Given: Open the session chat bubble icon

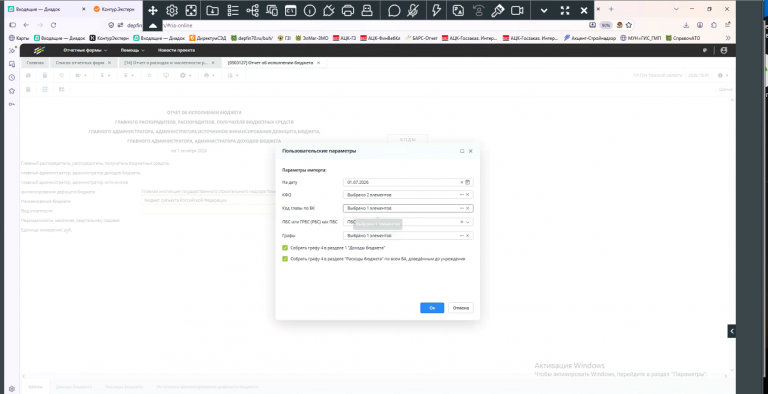Looking at the screenshot, I should pos(394,10).
